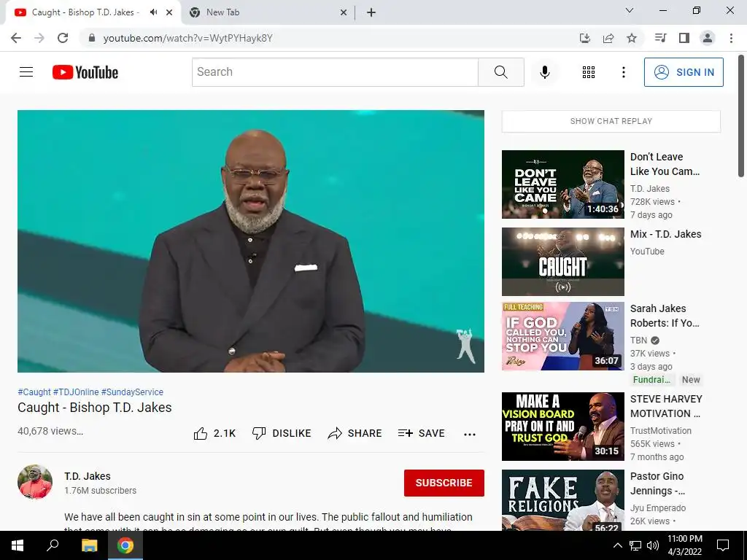Click the SHARE arrow button

click(x=355, y=433)
